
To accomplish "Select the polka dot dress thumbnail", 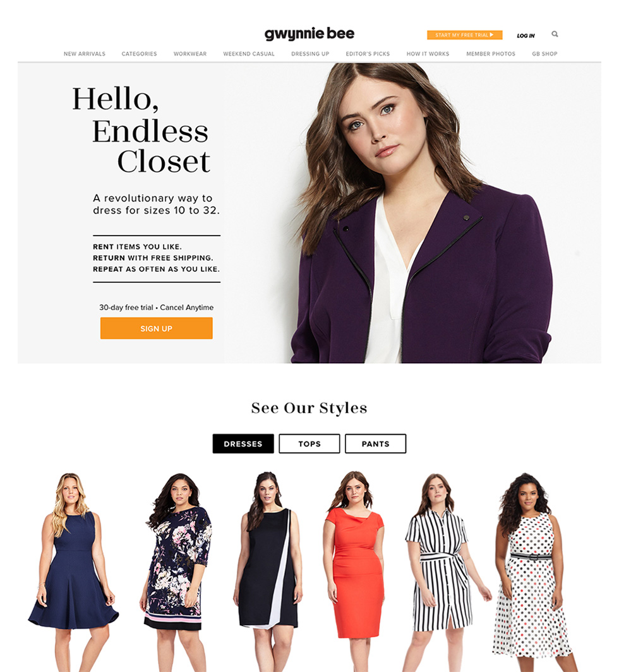I will point(532,572).
